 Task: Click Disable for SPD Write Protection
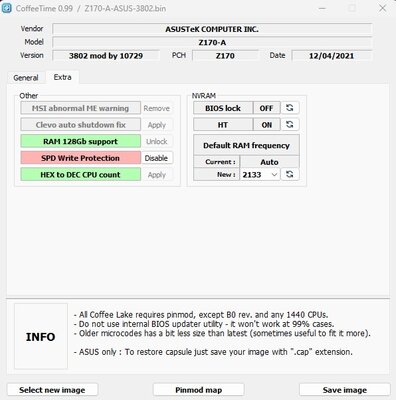pyautogui.click(x=156, y=158)
